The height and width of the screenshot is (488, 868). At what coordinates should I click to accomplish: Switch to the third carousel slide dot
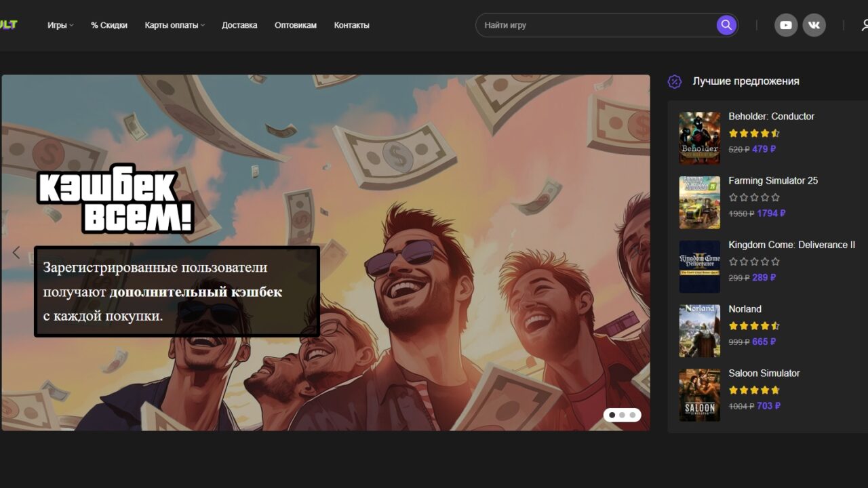point(632,415)
